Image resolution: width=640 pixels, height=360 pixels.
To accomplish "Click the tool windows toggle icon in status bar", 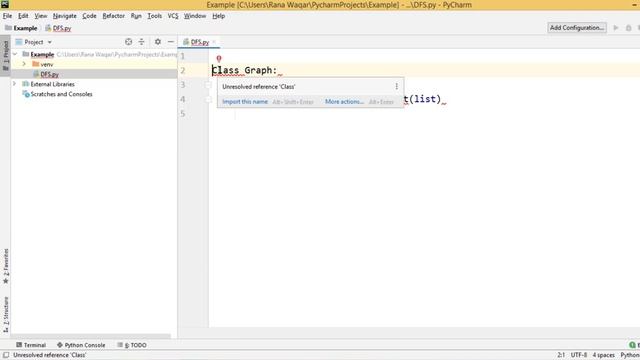I will coord(6,355).
